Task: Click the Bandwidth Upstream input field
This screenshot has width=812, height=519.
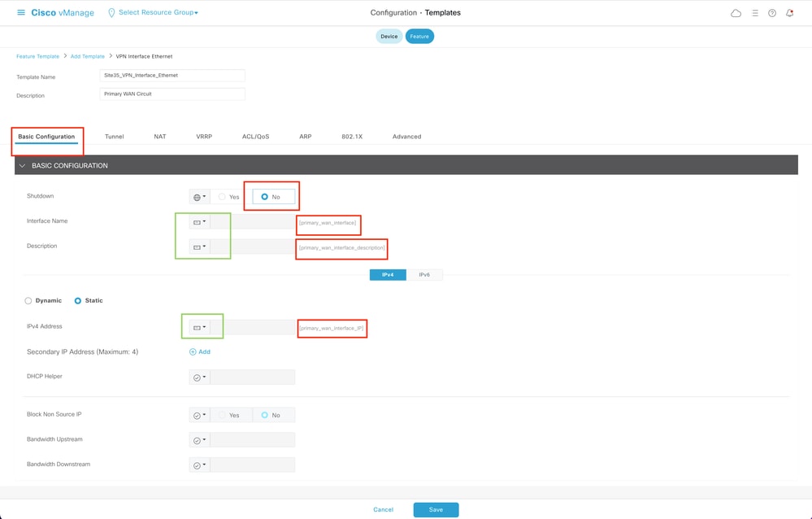Action: pos(253,440)
